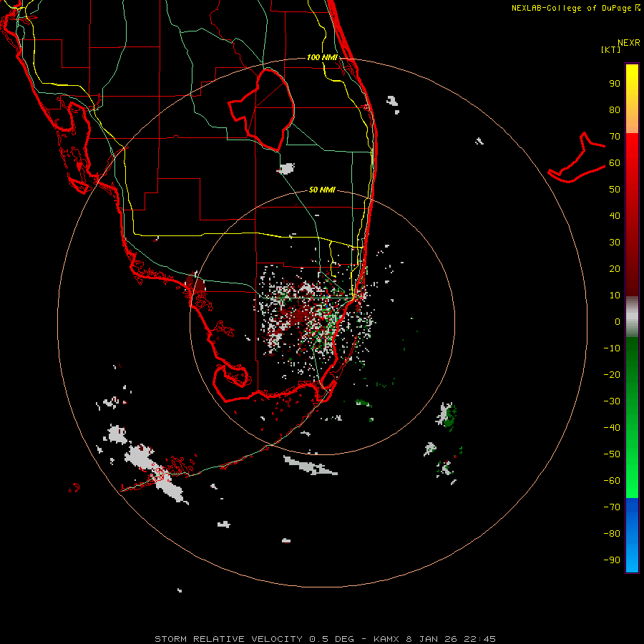
Task: Click the positive "80" scale value
Action: point(615,110)
